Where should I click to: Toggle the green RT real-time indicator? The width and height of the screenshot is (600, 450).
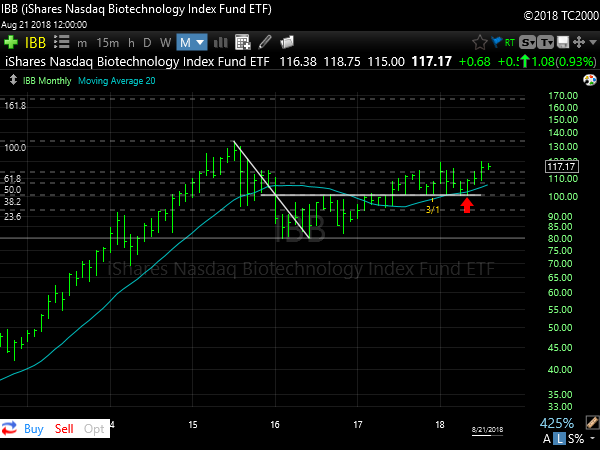[x=510, y=42]
